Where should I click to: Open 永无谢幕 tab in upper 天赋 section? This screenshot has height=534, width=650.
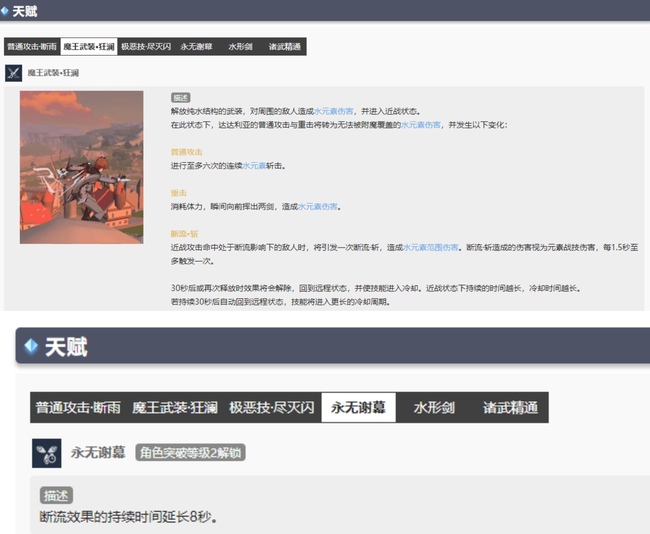[x=196, y=46]
